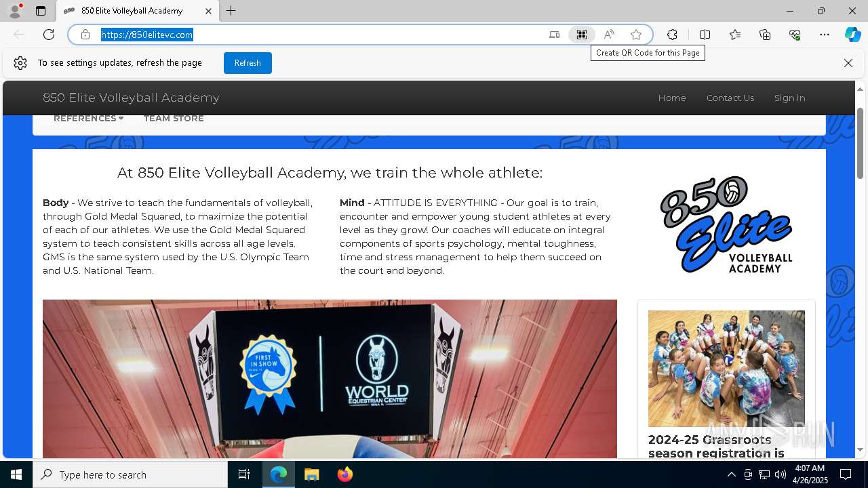Dismiss the settings update notification bar
Image resolution: width=868 pixels, height=488 pixels.
(848, 63)
